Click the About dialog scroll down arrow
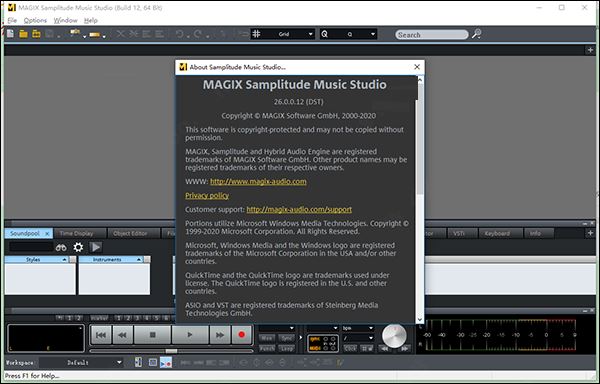Viewport: 600px width, 384px height. point(420,319)
